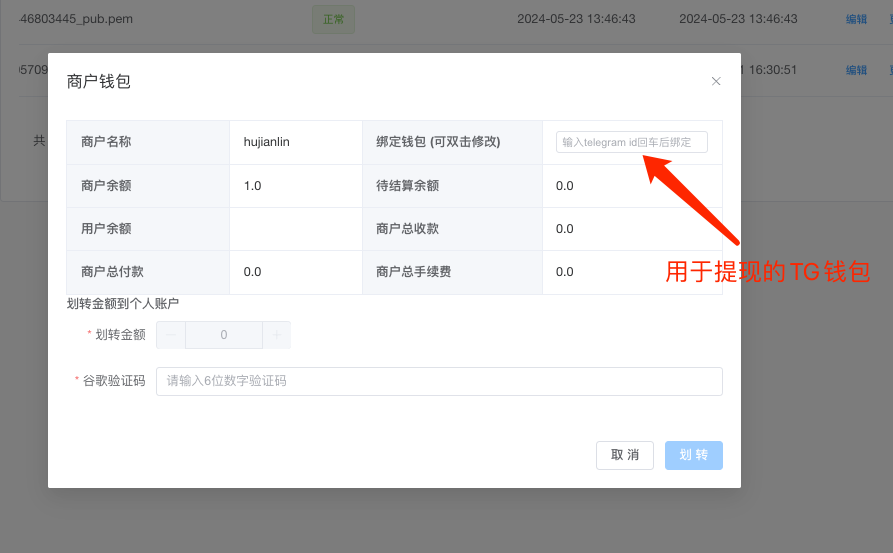Viewport: 893px width, 553px height.
Task: Select the hujianlin merchant name cell
Action: (x=267, y=142)
